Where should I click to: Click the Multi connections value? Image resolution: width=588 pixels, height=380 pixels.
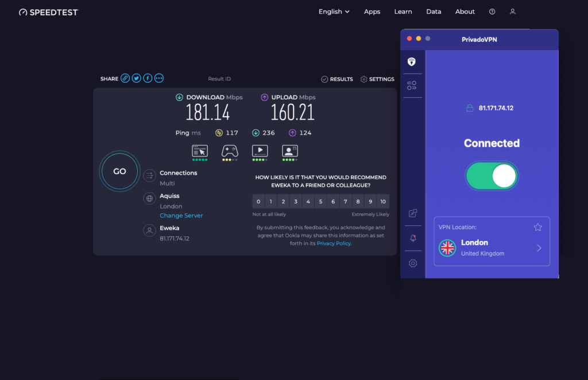[x=167, y=183]
